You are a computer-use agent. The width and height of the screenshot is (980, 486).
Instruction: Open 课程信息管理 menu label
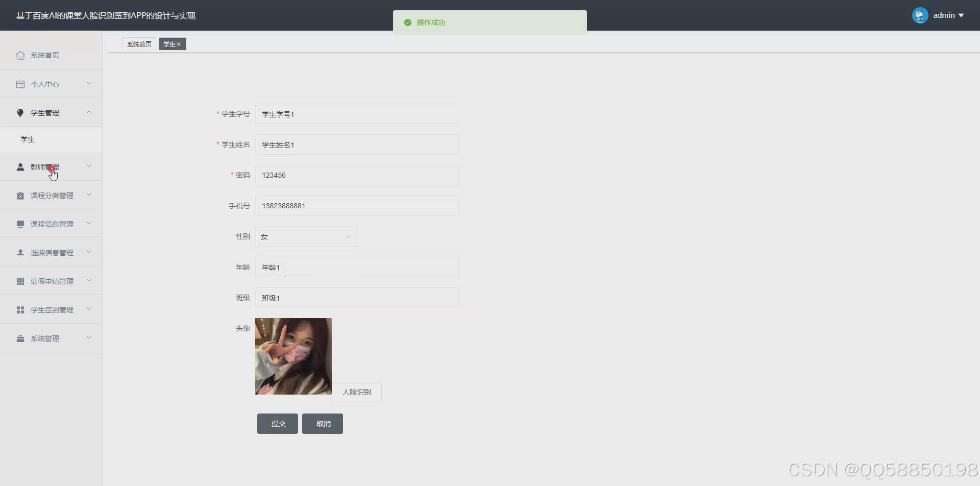point(52,224)
